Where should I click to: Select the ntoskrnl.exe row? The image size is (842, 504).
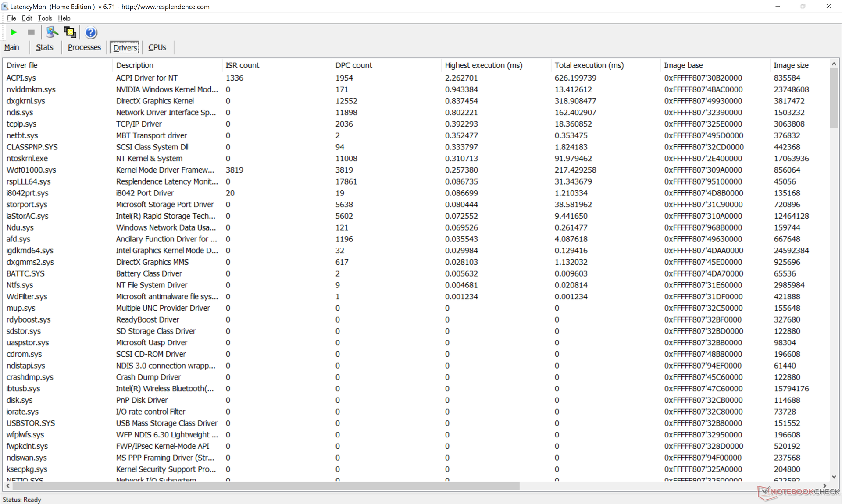click(x=416, y=159)
